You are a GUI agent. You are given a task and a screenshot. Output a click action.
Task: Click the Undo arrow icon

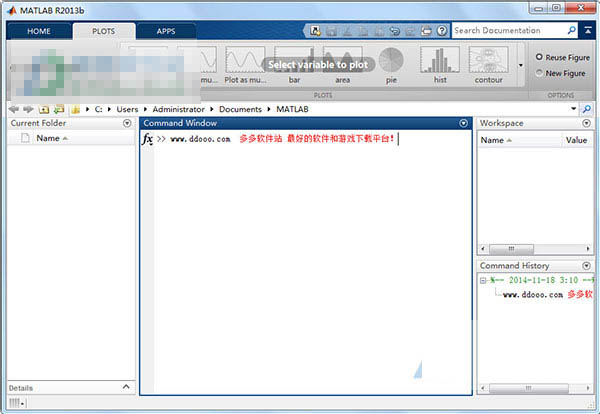pos(395,31)
